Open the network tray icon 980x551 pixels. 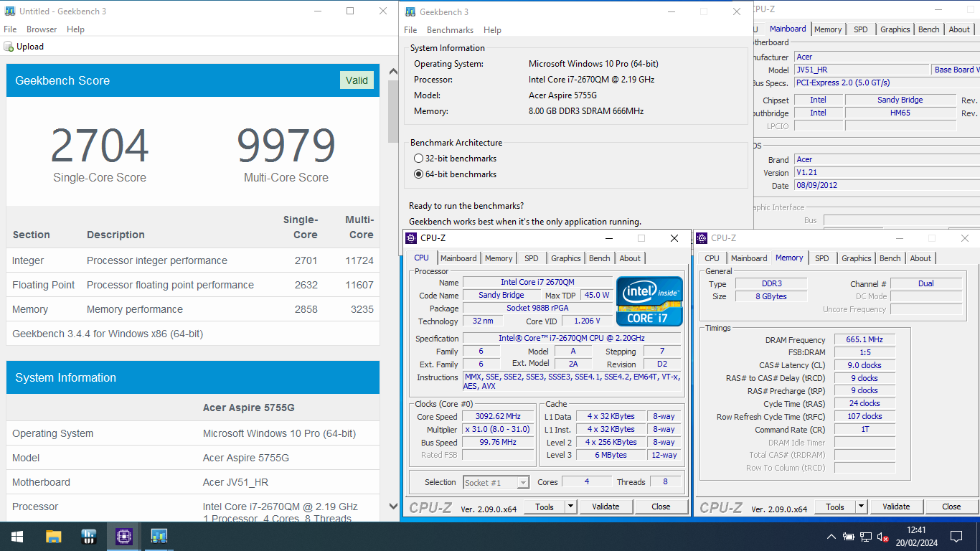(866, 536)
